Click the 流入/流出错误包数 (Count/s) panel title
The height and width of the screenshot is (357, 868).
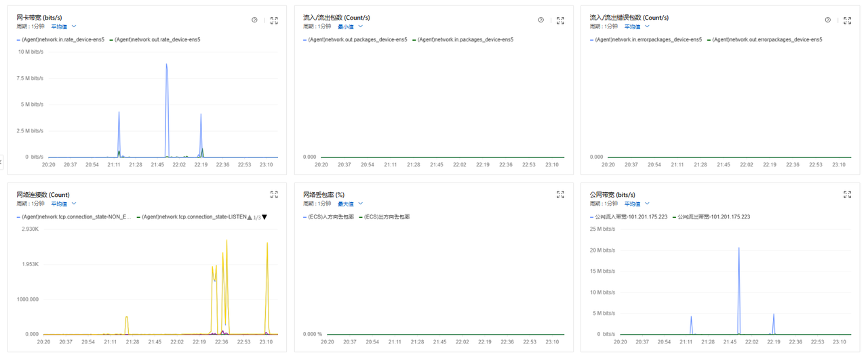point(629,17)
